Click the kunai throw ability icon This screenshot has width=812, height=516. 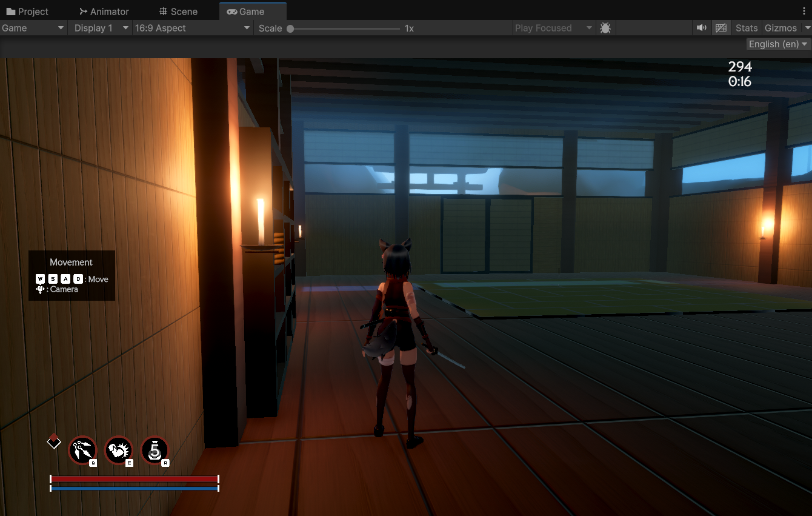[83, 451]
